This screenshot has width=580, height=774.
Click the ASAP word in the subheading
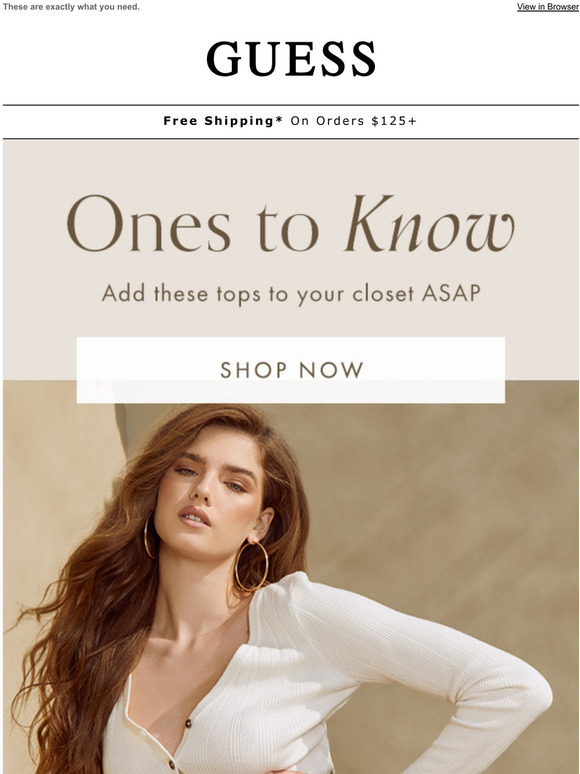point(451,294)
